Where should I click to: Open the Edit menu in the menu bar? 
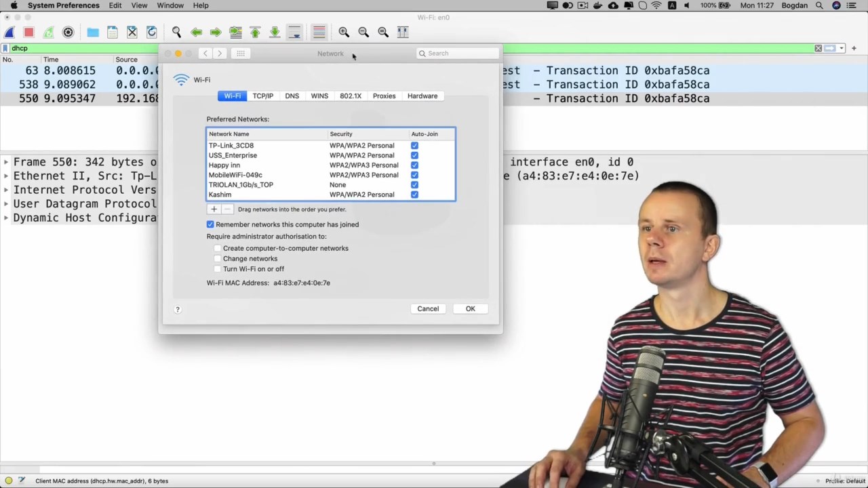click(115, 5)
